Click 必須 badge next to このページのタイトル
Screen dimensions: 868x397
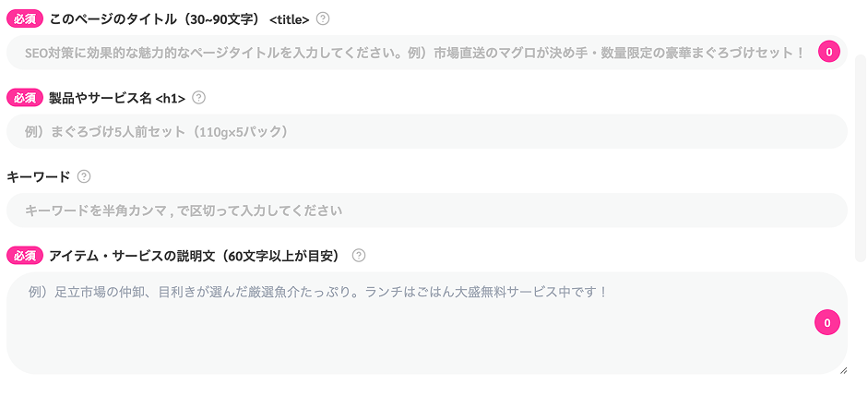click(24, 18)
